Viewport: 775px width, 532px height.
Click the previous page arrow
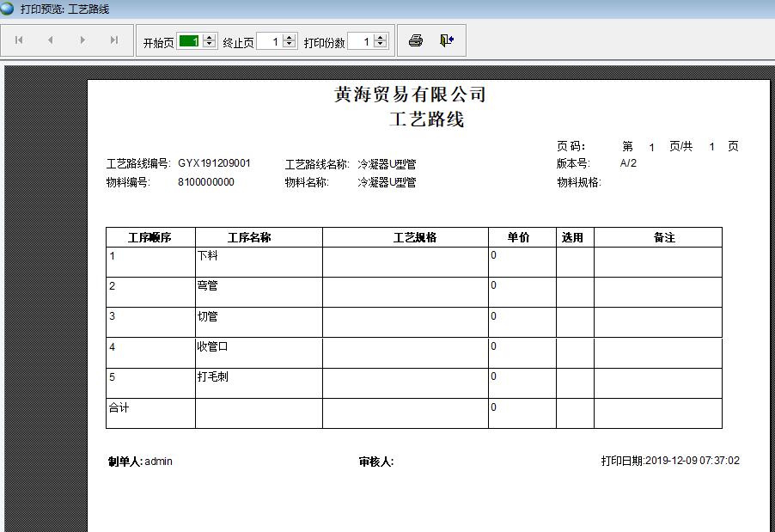tap(51, 40)
